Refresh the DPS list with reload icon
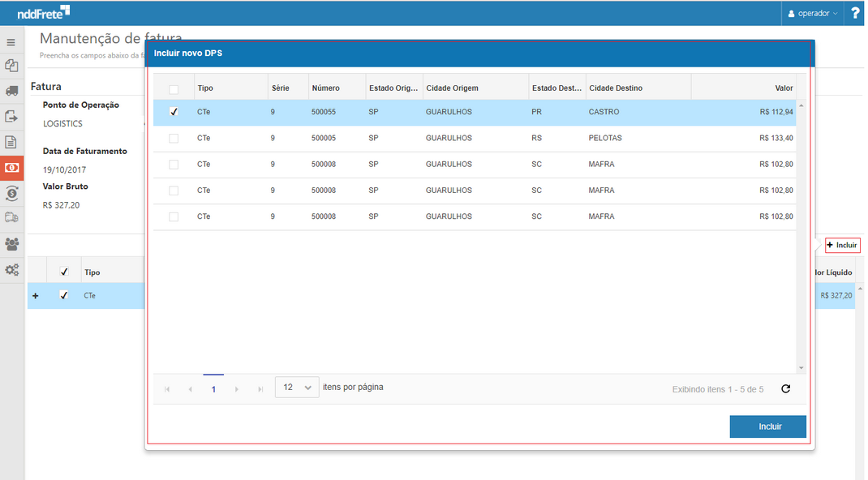 pos(785,389)
